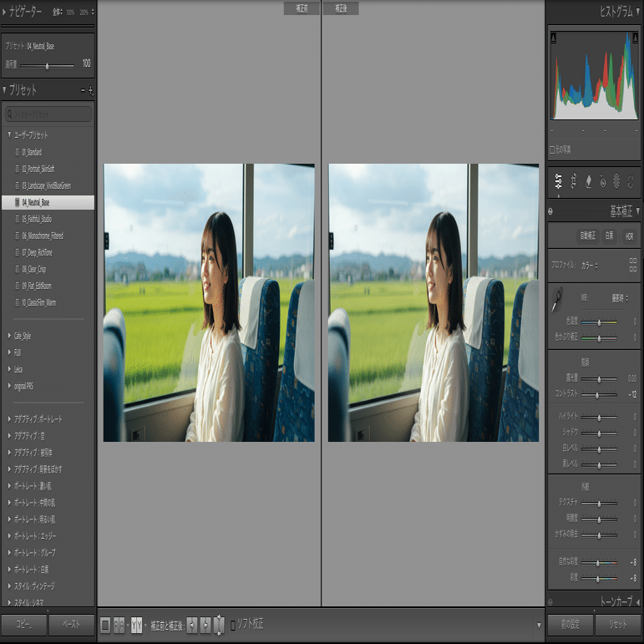Adjust the コントラスト slider
Screen dimensions: 644x644
tap(599, 395)
